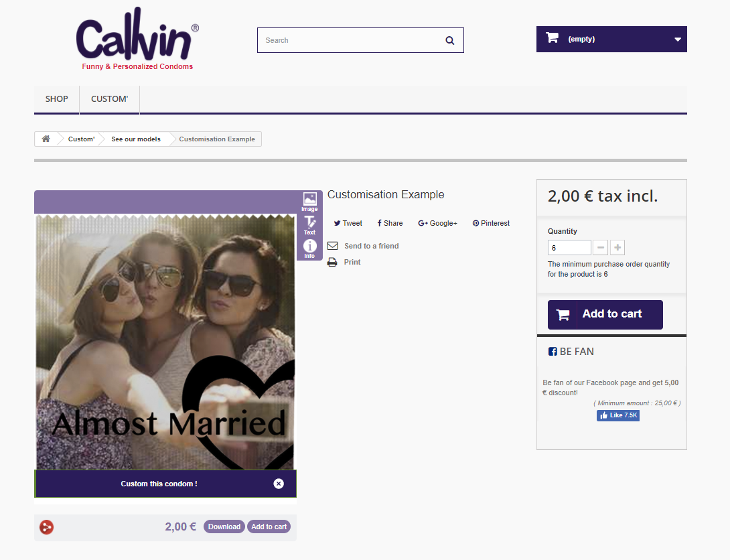This screenshot has width=730, height=560.
Task: Open the Info panel icon
Action: [x=309, y=249]
